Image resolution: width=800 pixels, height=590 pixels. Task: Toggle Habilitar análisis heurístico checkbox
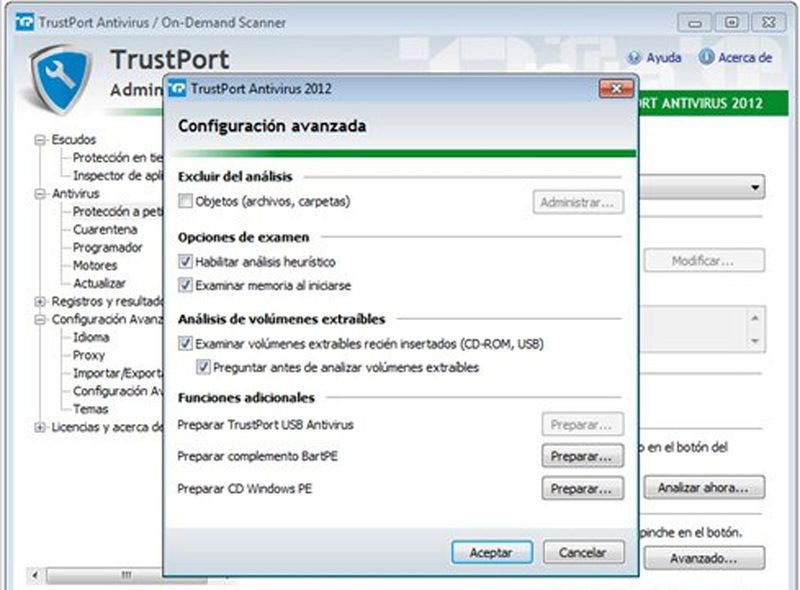pyautogui.click(x=185, y=262)
